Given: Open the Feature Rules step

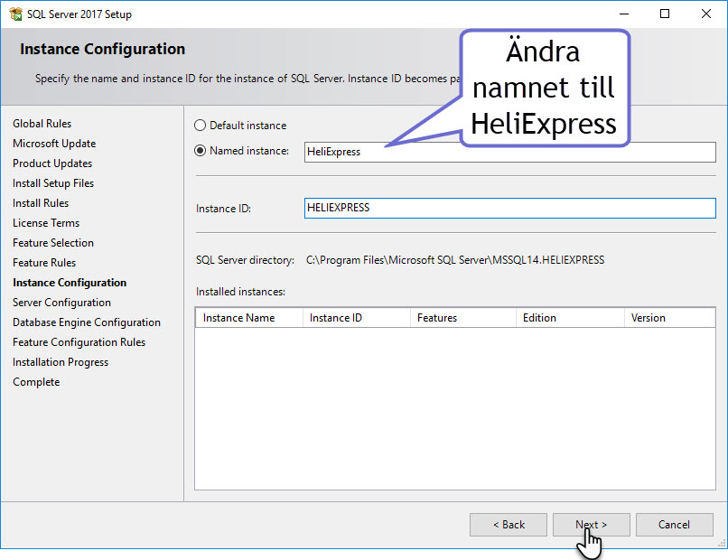Looking at the screenshot, I should [x=44, y=263].
